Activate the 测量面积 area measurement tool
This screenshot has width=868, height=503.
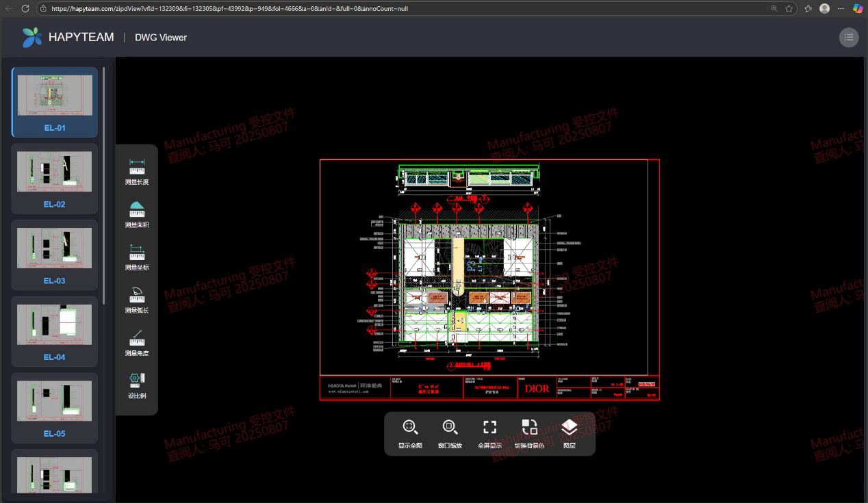[137, 214]
